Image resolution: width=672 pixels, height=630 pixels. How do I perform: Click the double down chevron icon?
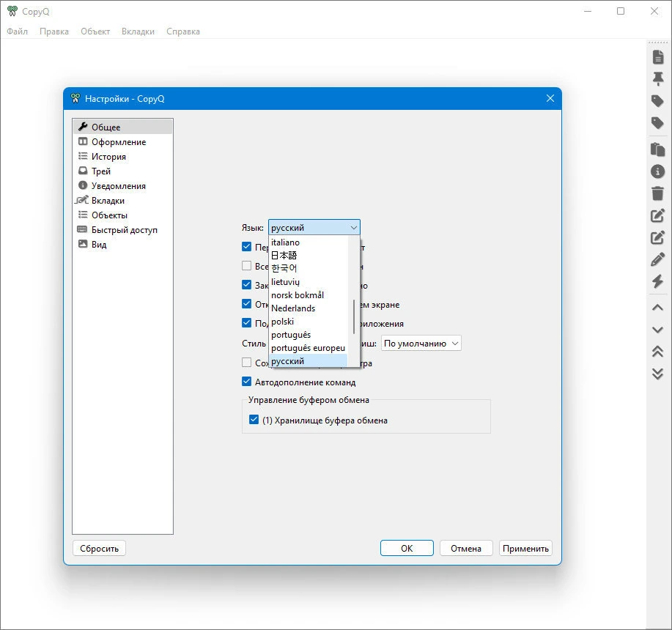658,374
